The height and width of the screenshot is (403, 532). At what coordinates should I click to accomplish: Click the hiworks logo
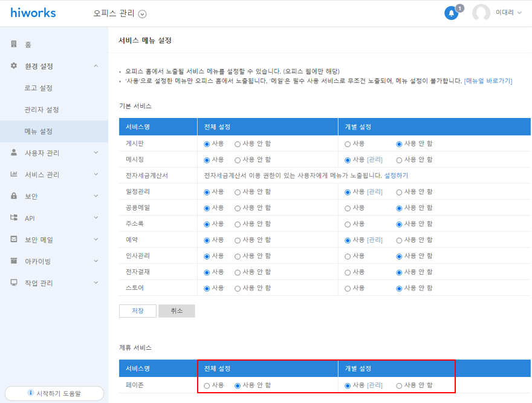[x=33, y=13]
